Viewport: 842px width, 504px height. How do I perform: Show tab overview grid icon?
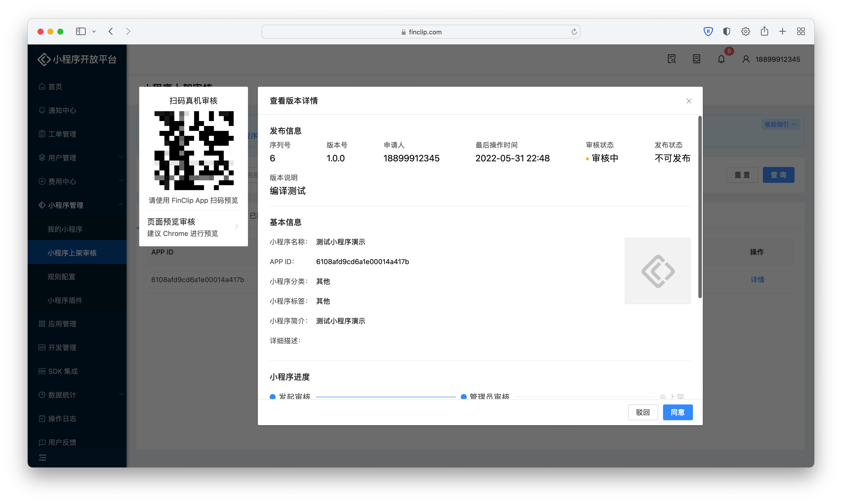pyautogui.click(x=801, y=32)
